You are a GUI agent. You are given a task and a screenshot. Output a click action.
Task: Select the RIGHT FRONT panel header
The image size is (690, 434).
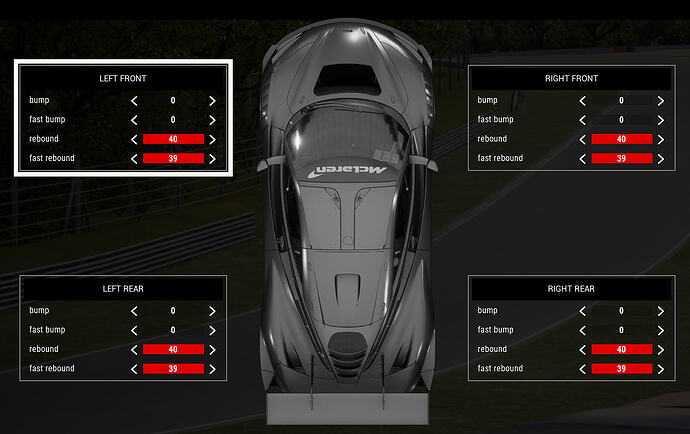coord(571,78)
